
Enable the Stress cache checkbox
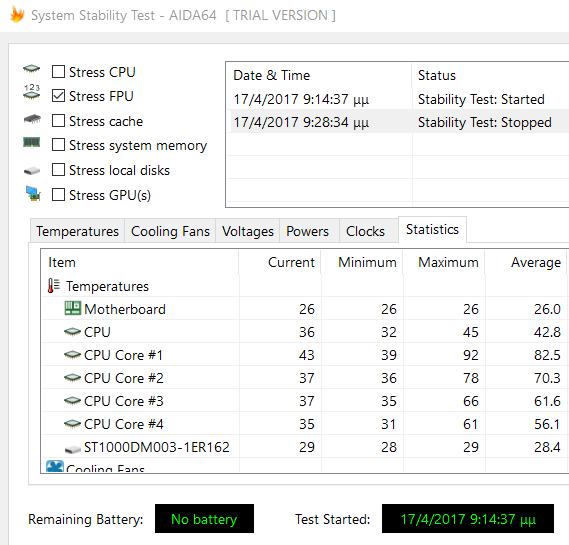click(58, 121)
